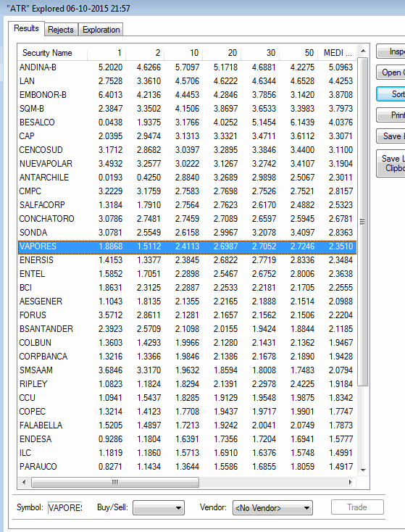Open the Rejects tab
Screen dimensions: 405x532
(x=61, y=30)
